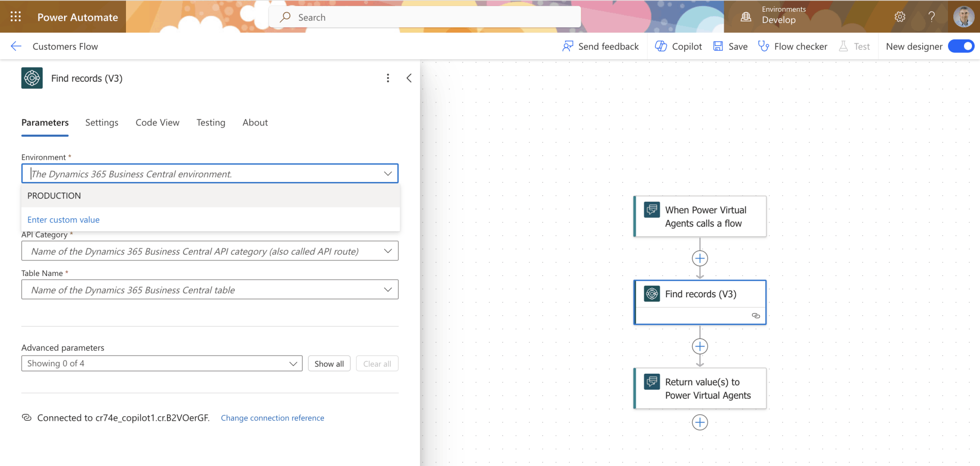Click the connection link icon on Find records card
The width and height of the screenshot is (980, 466).
coord(756,315)
